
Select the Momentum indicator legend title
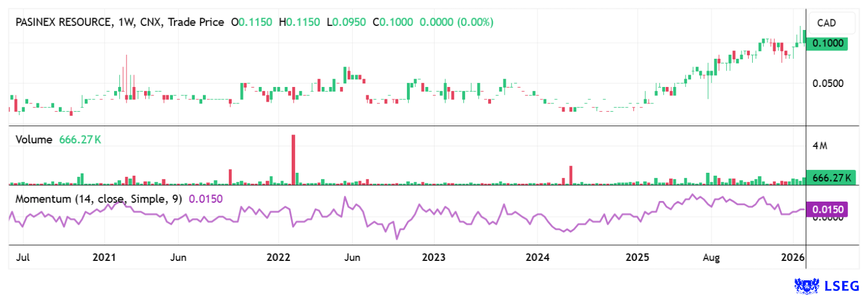[x=99, y=199]
